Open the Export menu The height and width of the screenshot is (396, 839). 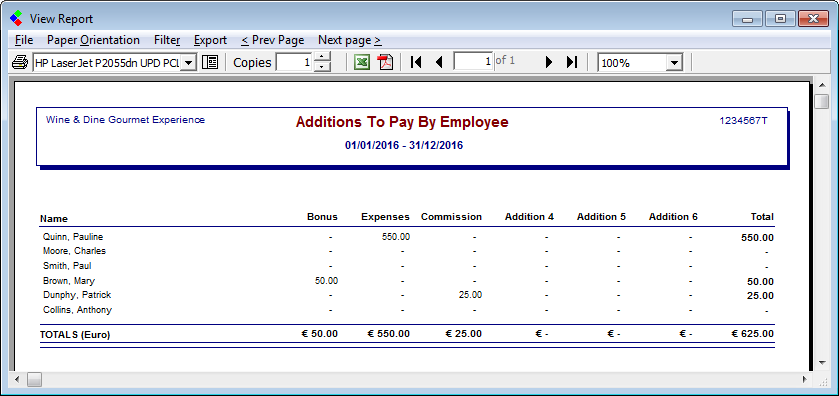[x=210, y=40]
